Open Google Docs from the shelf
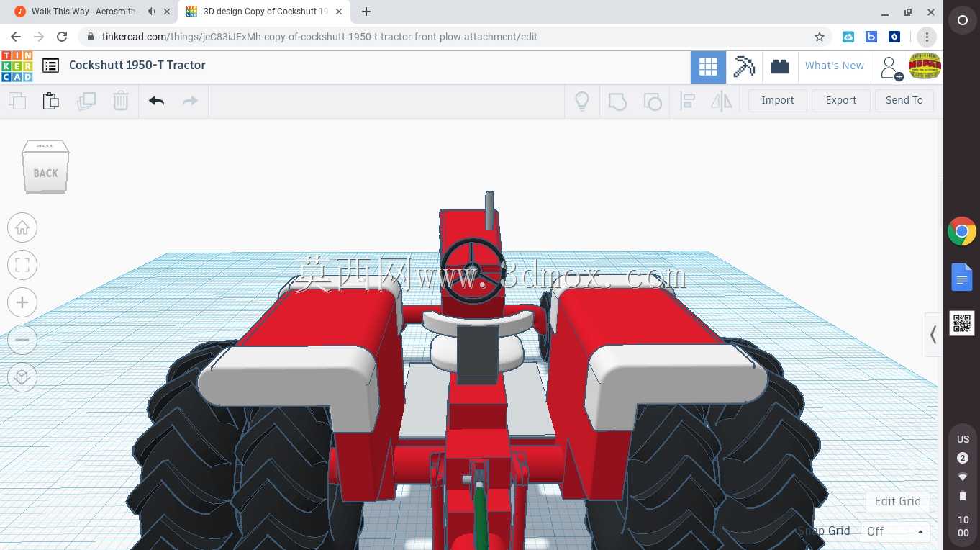The height and width of the screenshot is (550, 980). click(x=962, y=277)
